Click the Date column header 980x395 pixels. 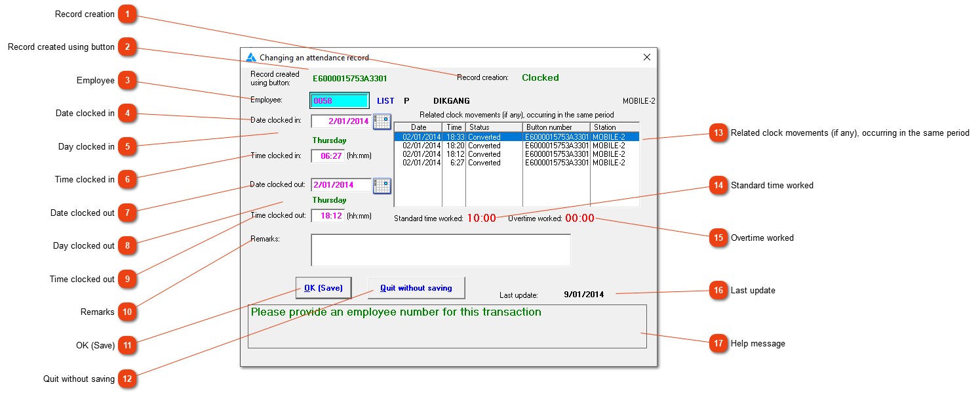click(418, 127)
